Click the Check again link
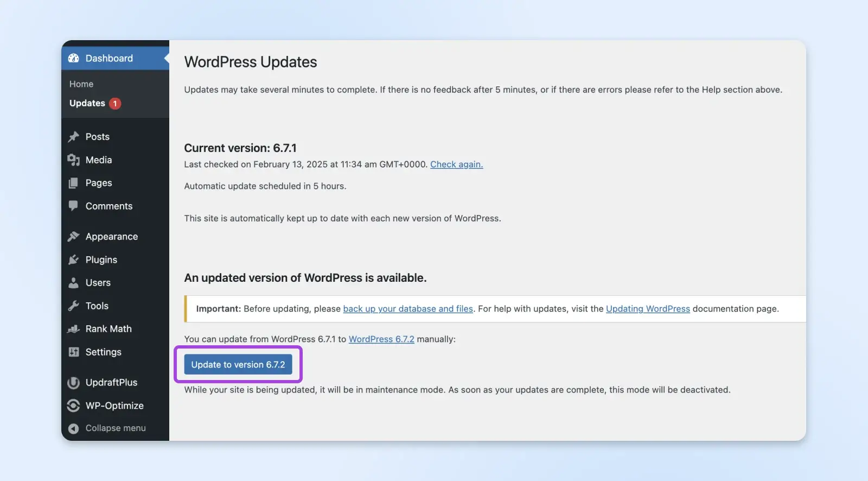This screenshot has height=481, width=868. click(x=456, y=164)
